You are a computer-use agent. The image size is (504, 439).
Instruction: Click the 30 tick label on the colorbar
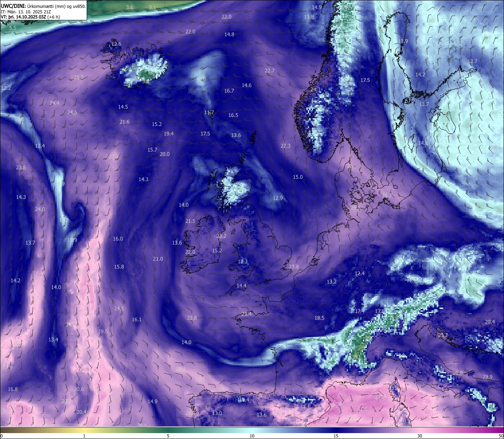(x=420, y=436)
